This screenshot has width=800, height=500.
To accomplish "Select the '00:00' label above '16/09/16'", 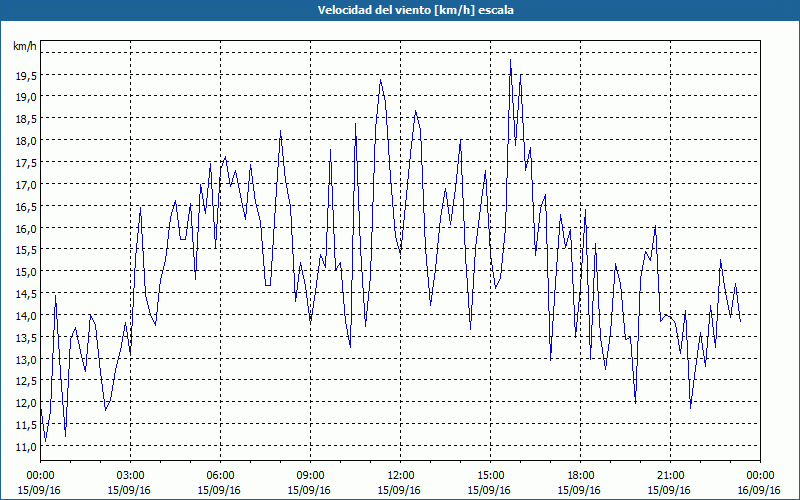I will pos(760,476).
